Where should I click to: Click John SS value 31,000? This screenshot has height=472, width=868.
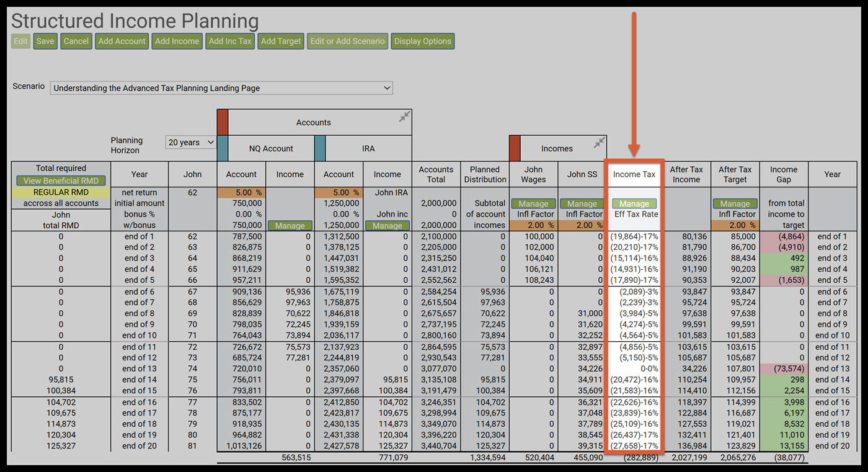click(590, 313)
